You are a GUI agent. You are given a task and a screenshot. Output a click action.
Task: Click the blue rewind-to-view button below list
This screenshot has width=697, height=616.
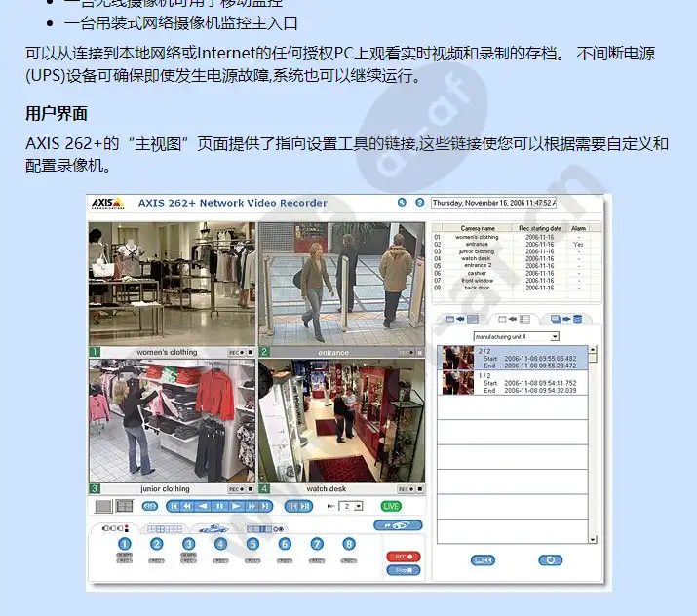(x=483, y=560)
